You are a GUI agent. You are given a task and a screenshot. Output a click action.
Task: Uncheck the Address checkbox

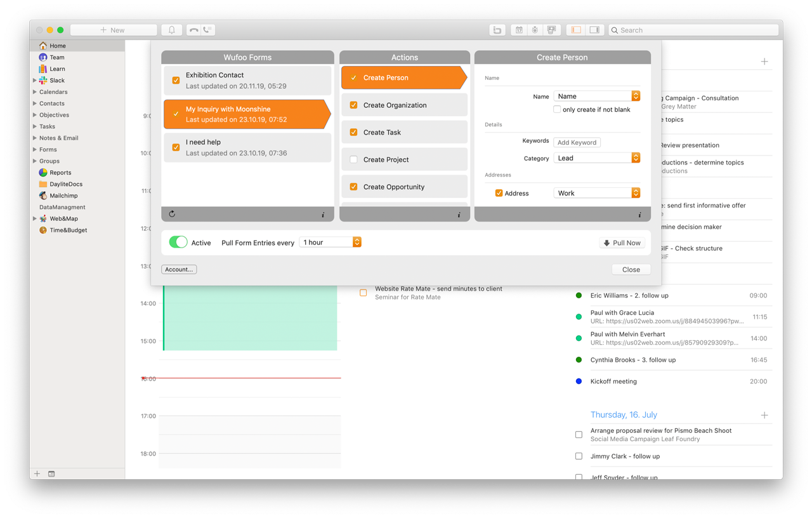click(x=499, y=193)
